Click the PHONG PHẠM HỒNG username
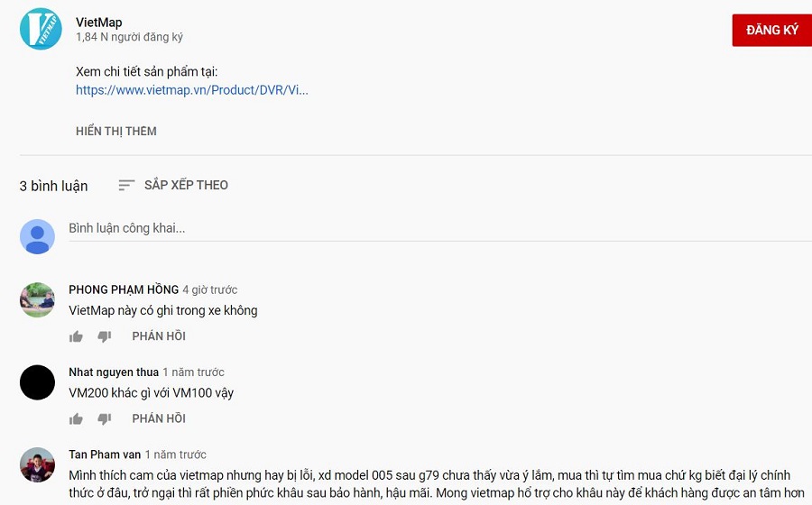The height and width of the screenshot is (505, 812). 124,289
